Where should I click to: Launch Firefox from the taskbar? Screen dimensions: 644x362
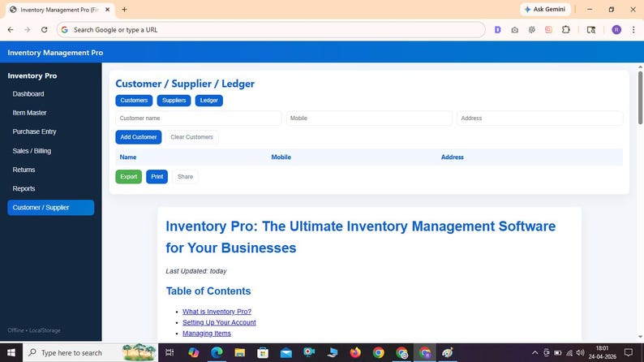click(x=355, y=352)
